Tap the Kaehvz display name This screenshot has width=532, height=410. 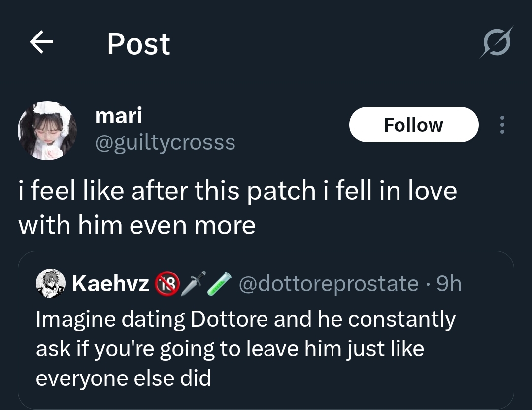point(110,284)
